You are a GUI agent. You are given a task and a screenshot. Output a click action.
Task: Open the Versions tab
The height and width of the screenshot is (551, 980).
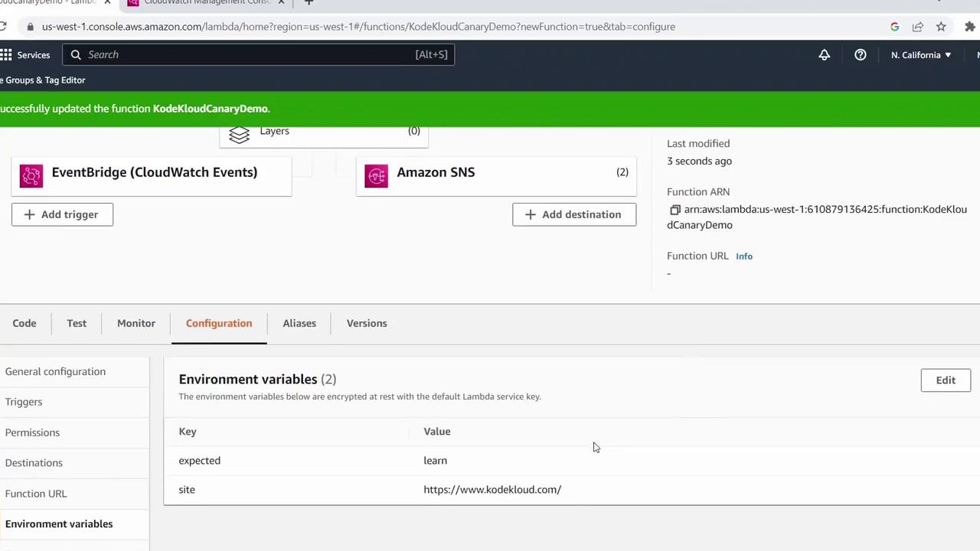pos(367,324)
